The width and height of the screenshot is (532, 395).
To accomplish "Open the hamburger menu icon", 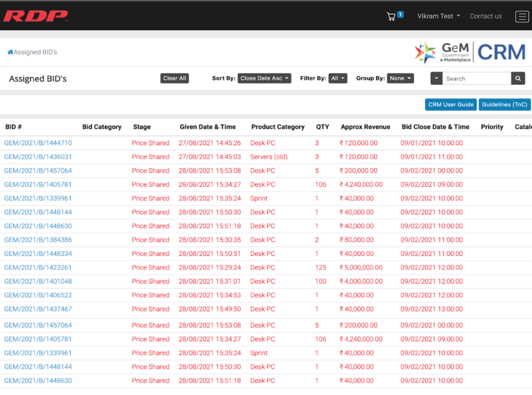I will (522, 16).
